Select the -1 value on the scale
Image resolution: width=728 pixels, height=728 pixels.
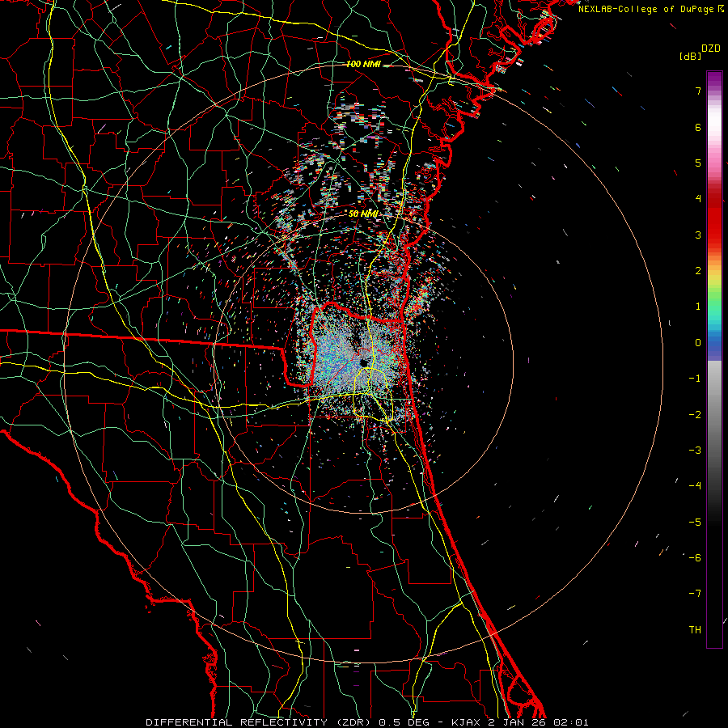(695, 379)
